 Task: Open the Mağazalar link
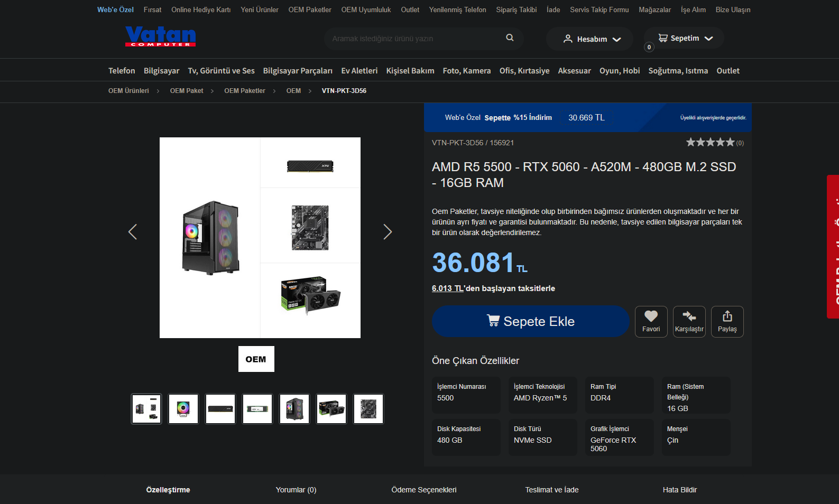[x=655, y=10]
